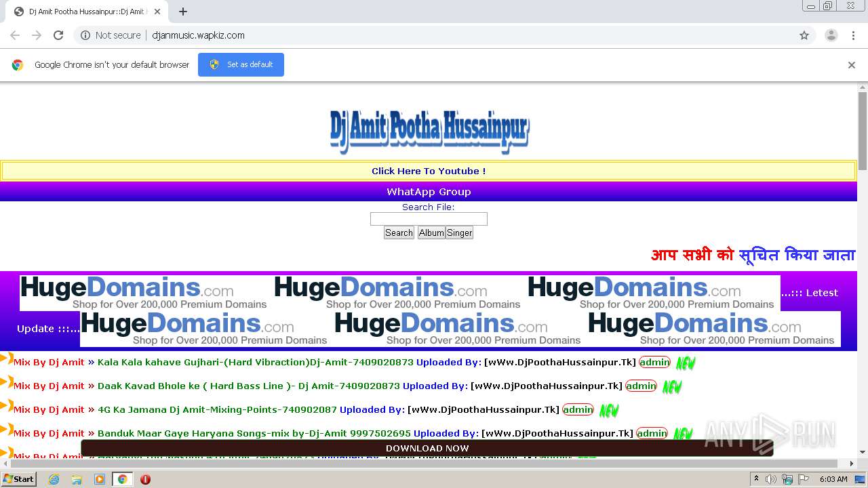868x488 pixels.
Task: Open a new browser tab
Action: (x=183, y=12)
